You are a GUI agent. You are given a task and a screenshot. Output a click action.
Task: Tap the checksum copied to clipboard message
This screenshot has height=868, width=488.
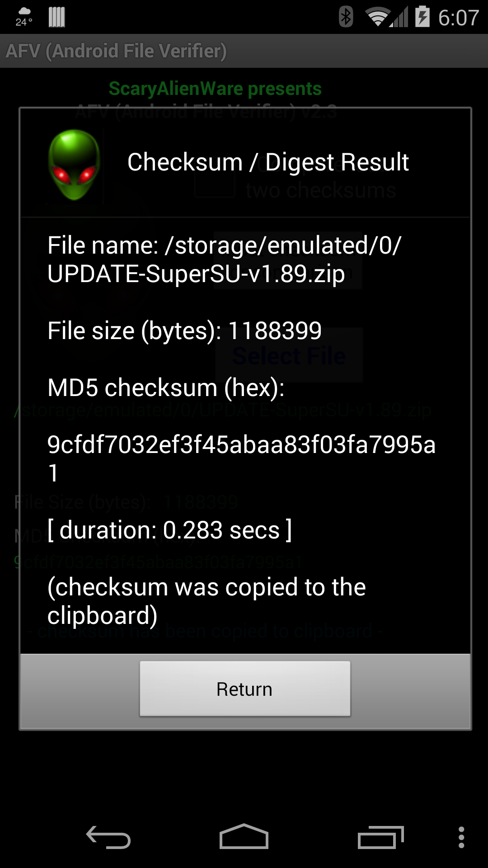pos(206,601)
